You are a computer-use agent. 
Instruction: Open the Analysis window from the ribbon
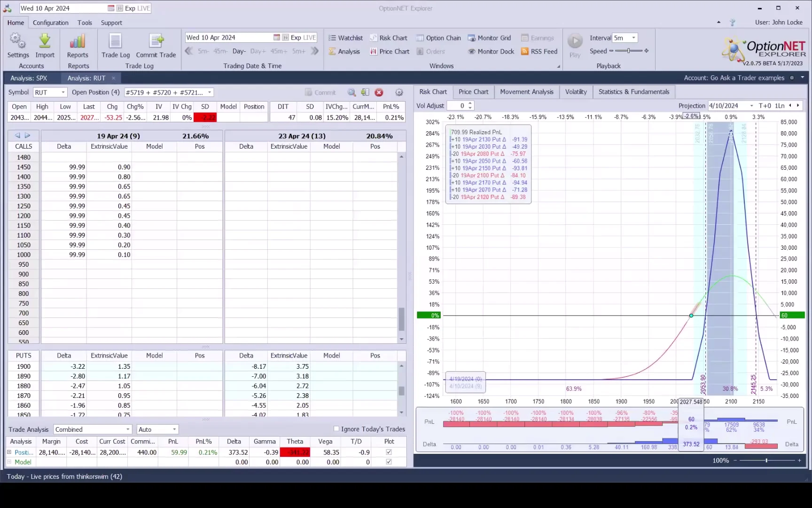coord(344,52)
